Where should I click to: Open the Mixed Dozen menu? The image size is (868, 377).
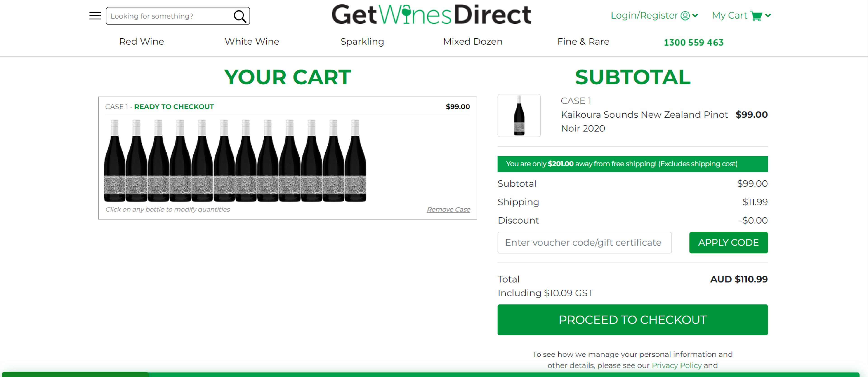pos(472,41)
